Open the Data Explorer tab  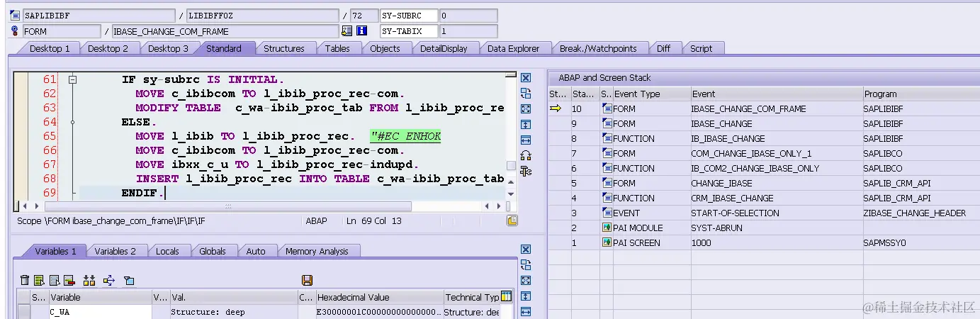pyautogui.click(x=514, y=48)
